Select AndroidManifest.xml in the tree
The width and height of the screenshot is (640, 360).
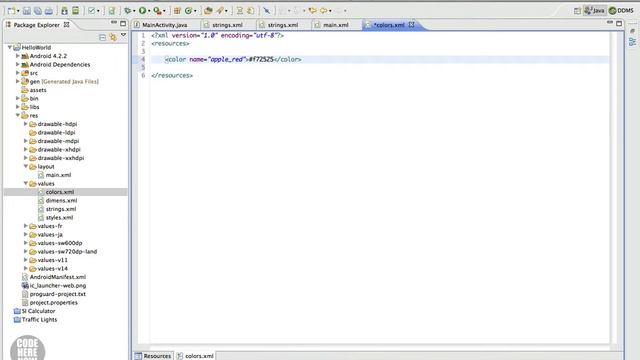click(58, 277)
